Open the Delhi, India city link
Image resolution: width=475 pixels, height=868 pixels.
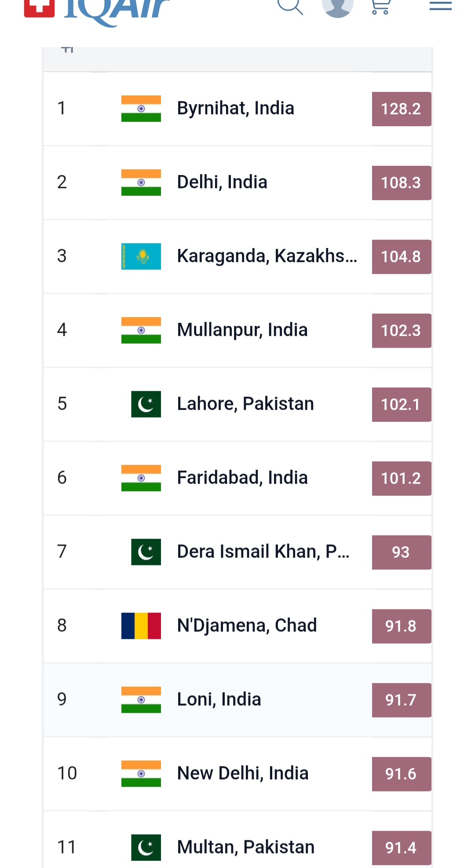pos(222,182)
